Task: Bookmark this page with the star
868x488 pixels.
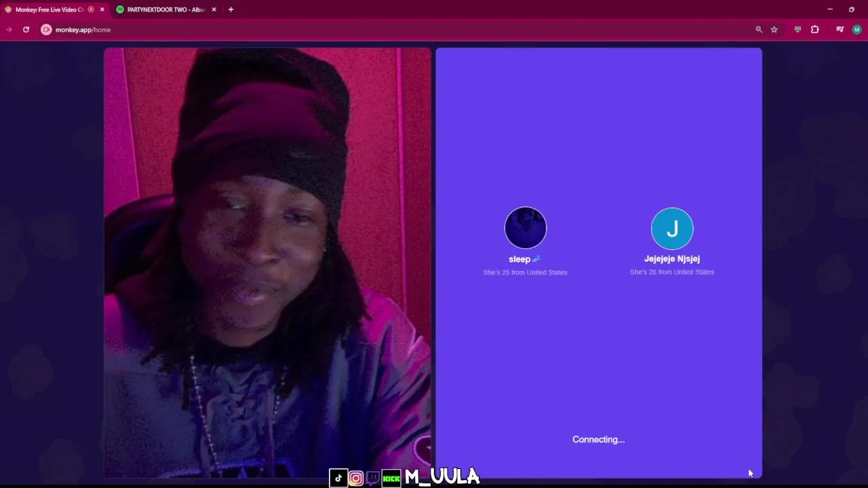Action: click(774, 30)
